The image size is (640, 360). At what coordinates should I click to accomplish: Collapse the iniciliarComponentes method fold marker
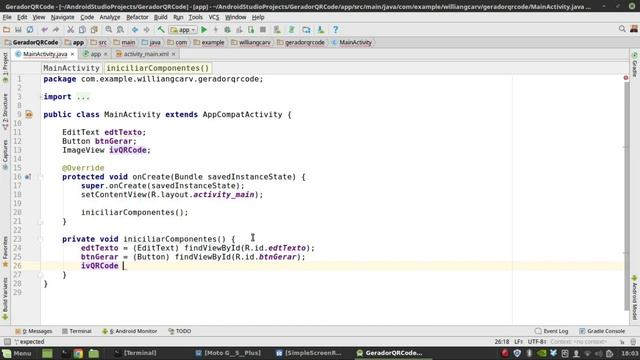click(41, 239)
